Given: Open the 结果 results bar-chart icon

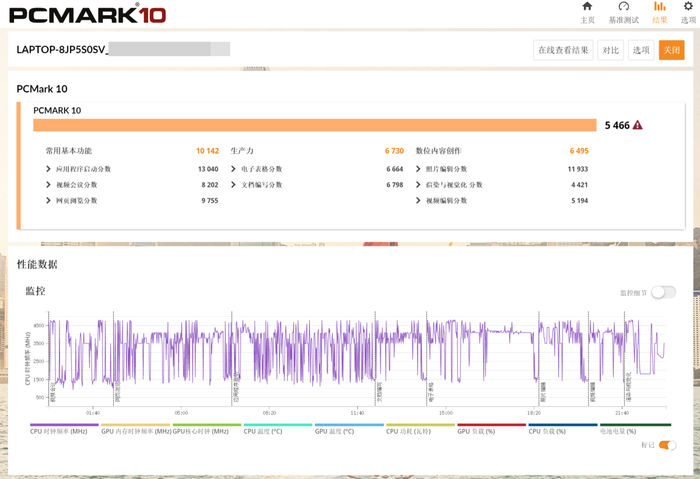Looking at the screenshot, I should pos(659,6).
